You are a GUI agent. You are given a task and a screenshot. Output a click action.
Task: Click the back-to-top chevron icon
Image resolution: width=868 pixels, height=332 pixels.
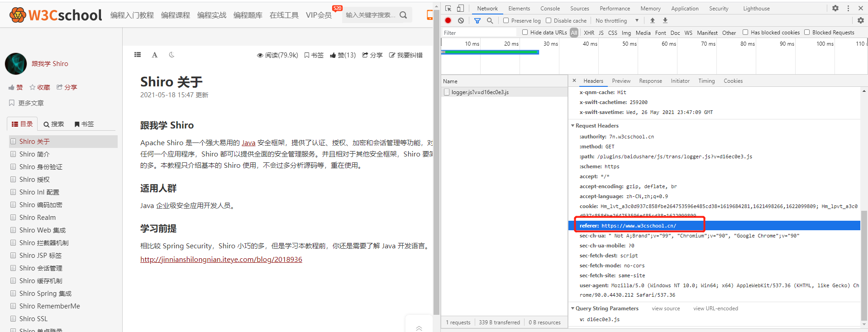pyautogui.click(x=419, y=328)
